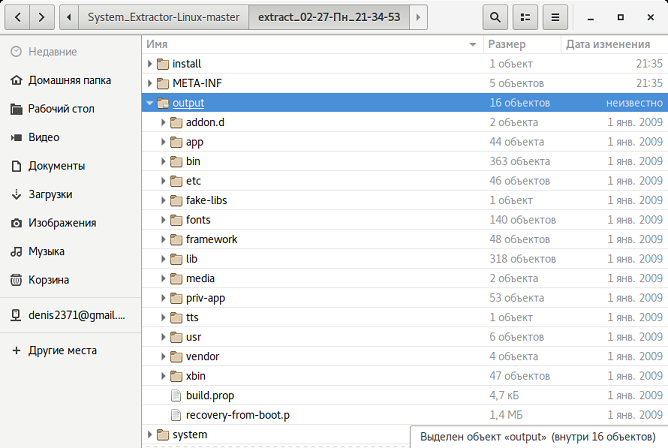Expand the system folder
Image resolution: width=668 pixels, height=448 pixels.
[150, 434]
